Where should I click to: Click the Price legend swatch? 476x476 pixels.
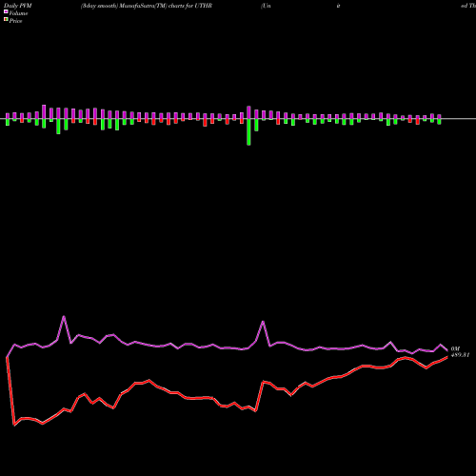click(x=6, y=20)
